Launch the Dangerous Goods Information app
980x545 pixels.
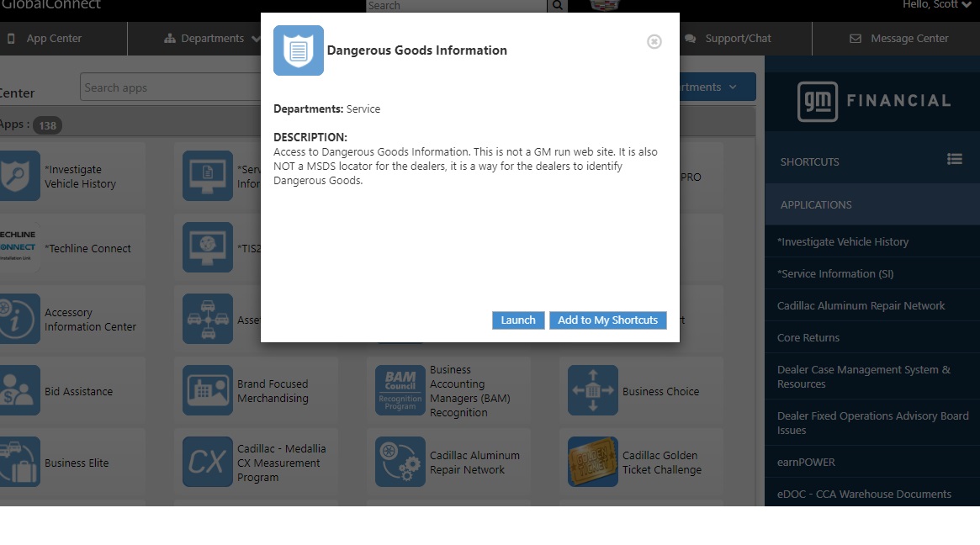(x=518, y=320)
